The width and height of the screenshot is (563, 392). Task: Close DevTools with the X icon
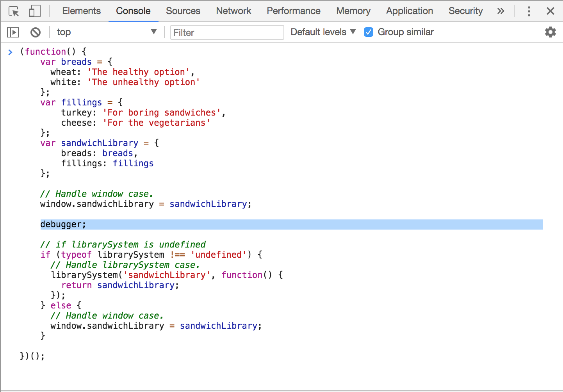coord(551,11)
